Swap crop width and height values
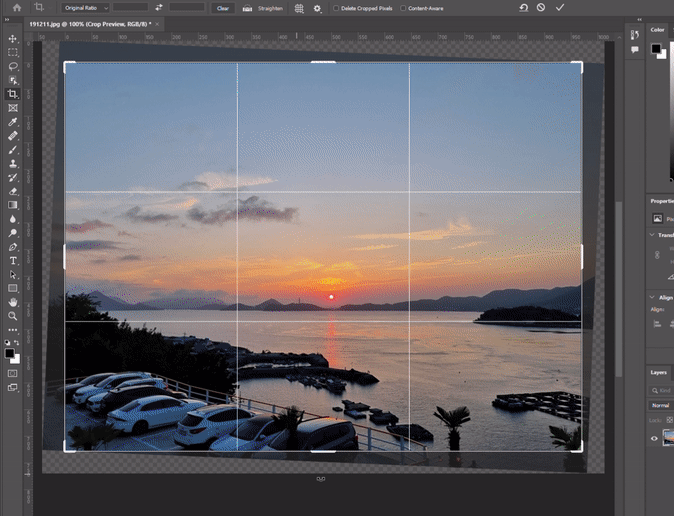Image resolution: width=674 pixels, height=516 pixels. click(x=159, y=8)
